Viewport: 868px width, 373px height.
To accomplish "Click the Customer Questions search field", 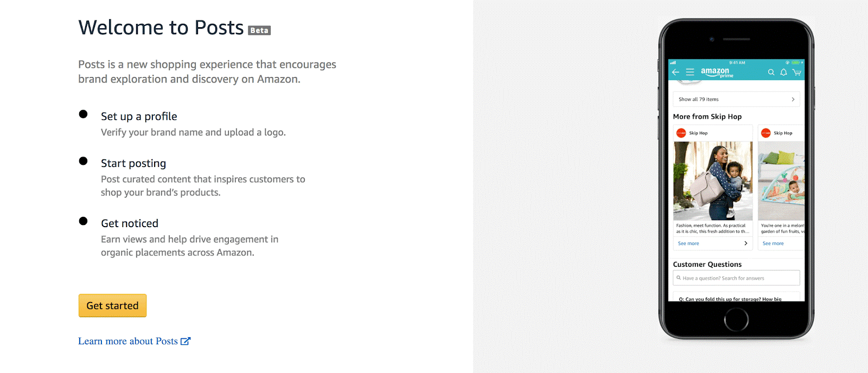I will tap(736, 278).
